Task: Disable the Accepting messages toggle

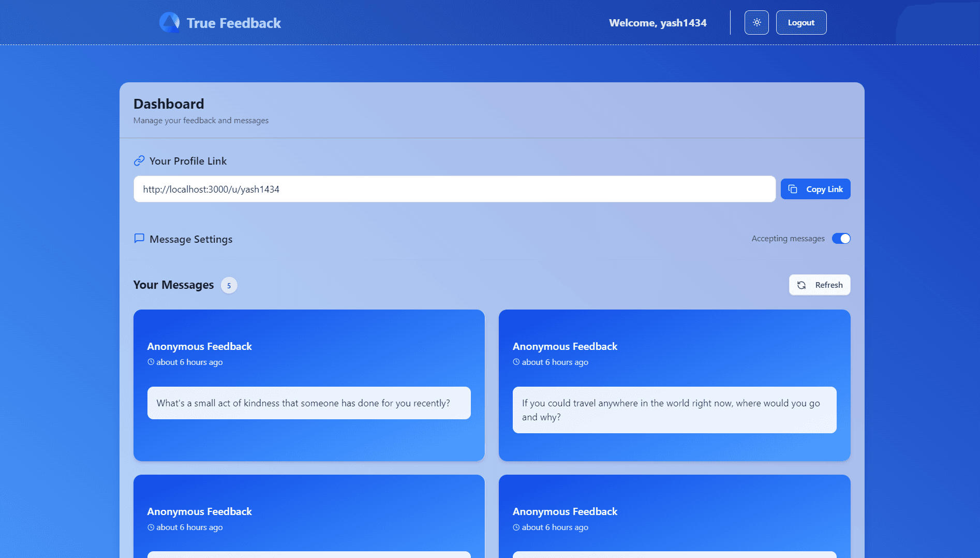Action: click(841, 239)
